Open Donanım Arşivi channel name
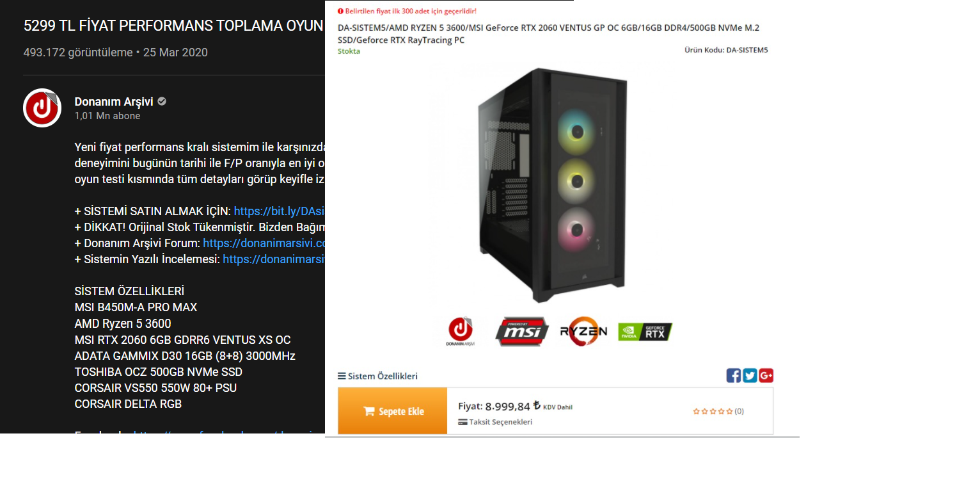This screenshot has width=980, height=502. coord(115,101)
